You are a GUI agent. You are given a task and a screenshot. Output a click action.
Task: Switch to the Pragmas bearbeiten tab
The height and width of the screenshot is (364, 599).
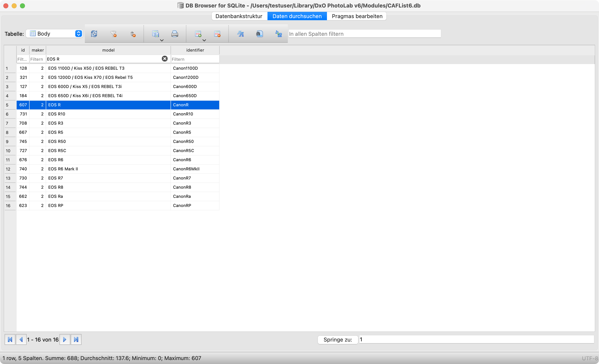[357, 16]
